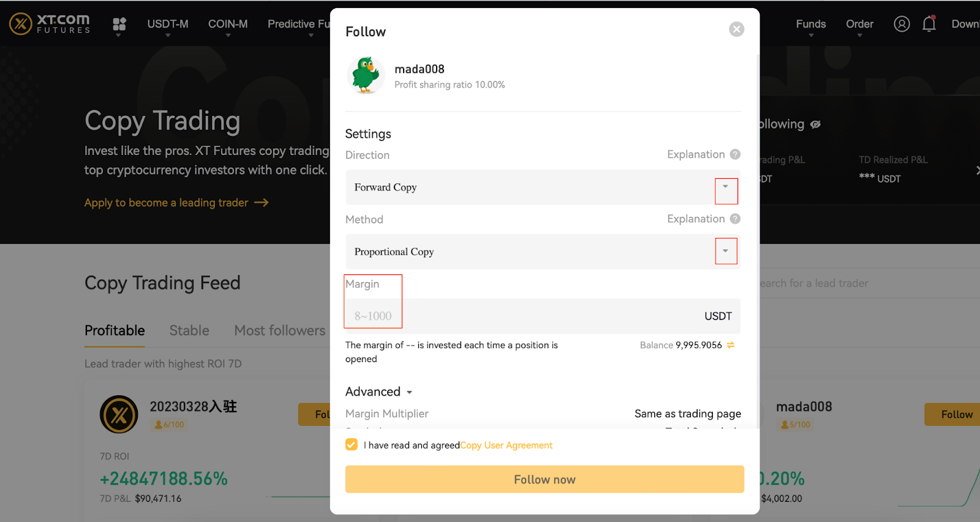
Task: Open the Copy User Agreement link
Action: pyautogui.click(x=506, y=445)
